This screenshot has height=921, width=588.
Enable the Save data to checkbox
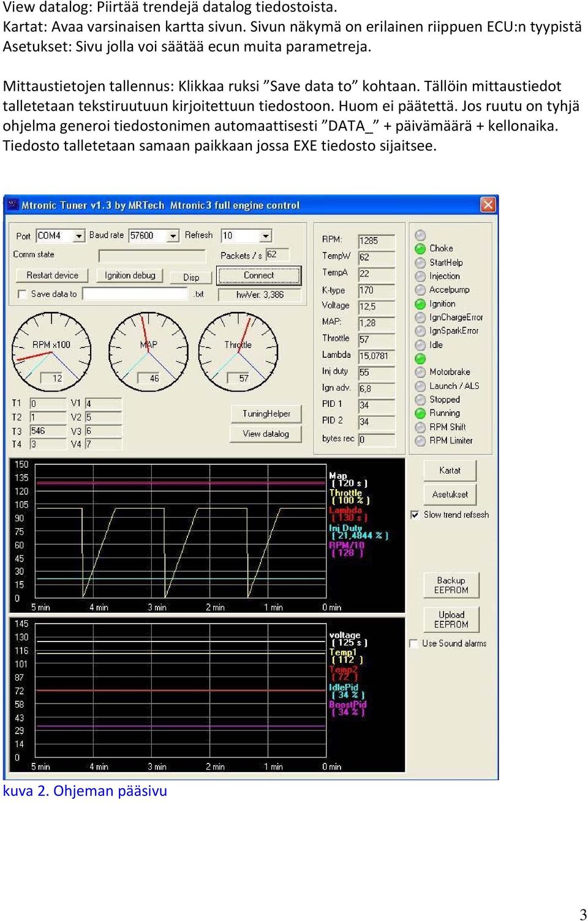23,294
